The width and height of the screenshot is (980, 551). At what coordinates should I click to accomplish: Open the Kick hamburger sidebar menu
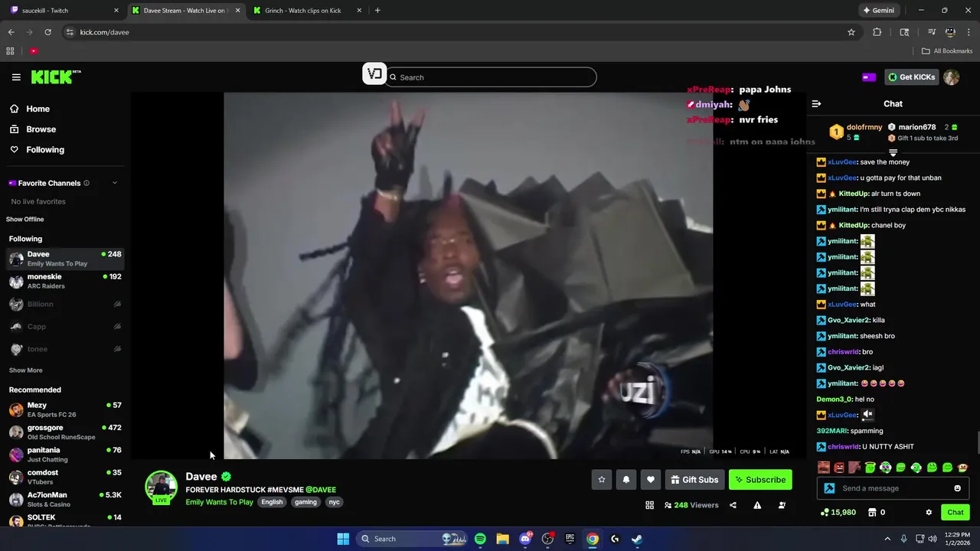[x=16, y=77]
